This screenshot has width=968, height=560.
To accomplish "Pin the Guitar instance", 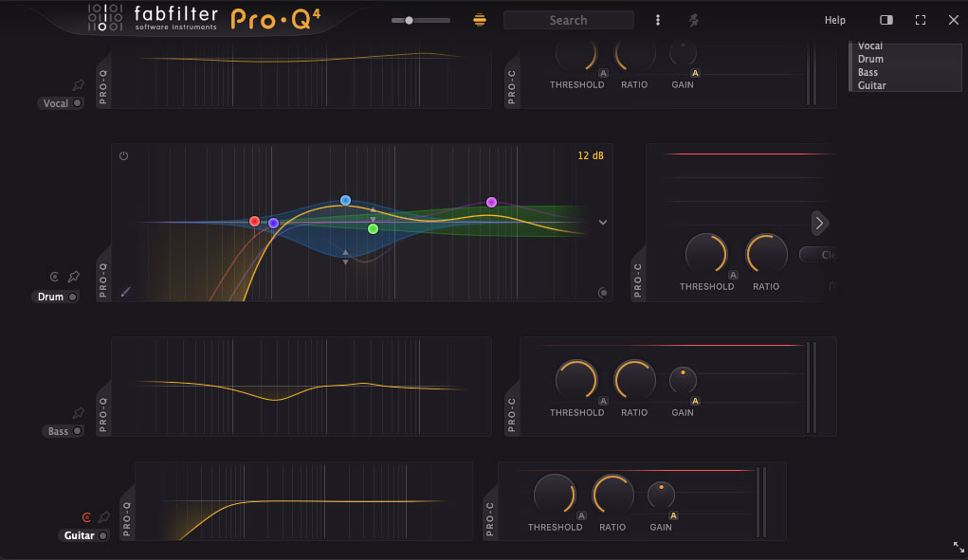I will coord(104,516).
